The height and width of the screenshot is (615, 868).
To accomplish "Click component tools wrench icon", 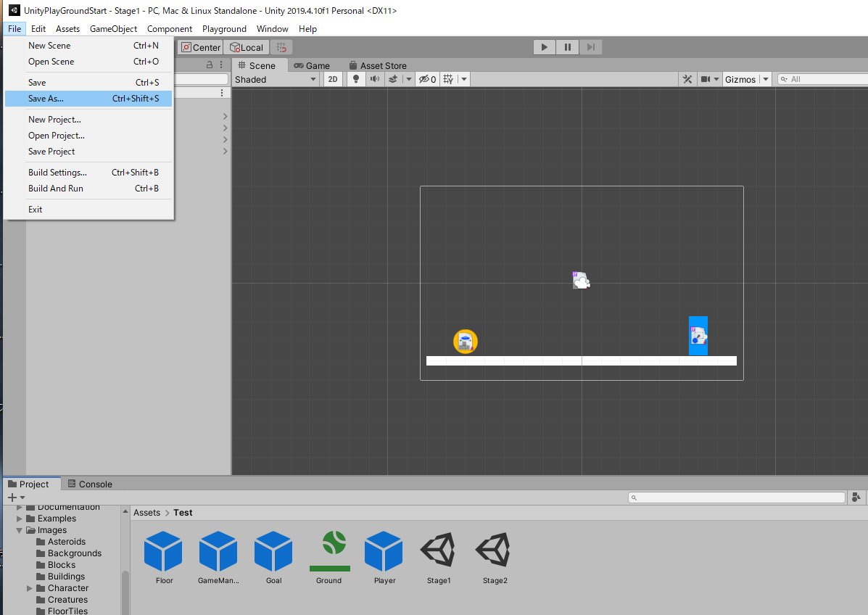I will click(687, 79).
